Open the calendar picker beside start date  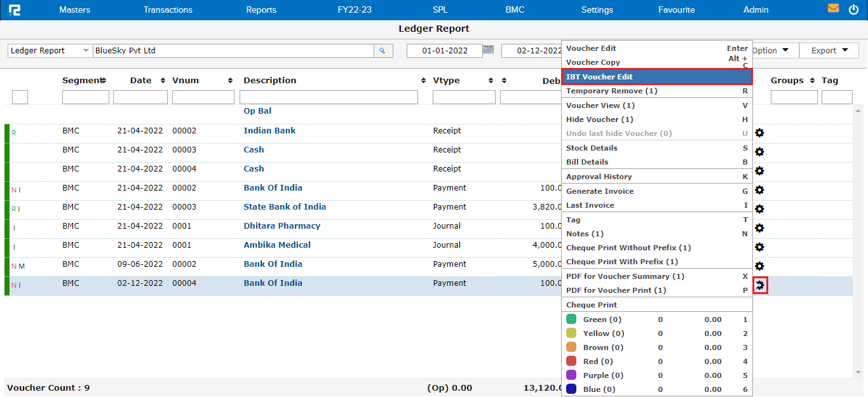pos(488,50)
